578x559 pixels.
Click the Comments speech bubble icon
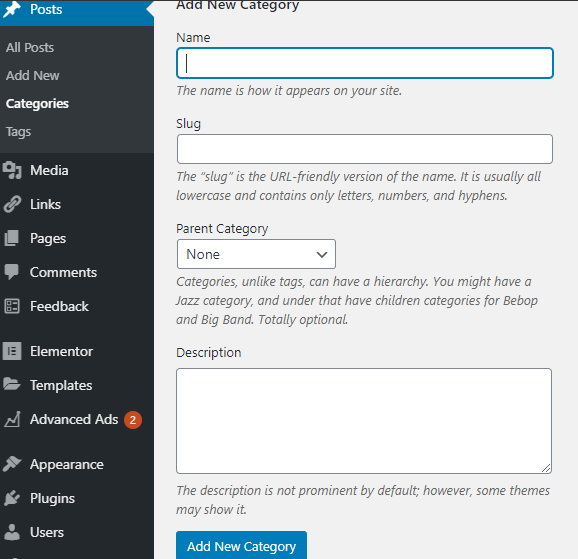pyautogui.click(x=12, y=272)
